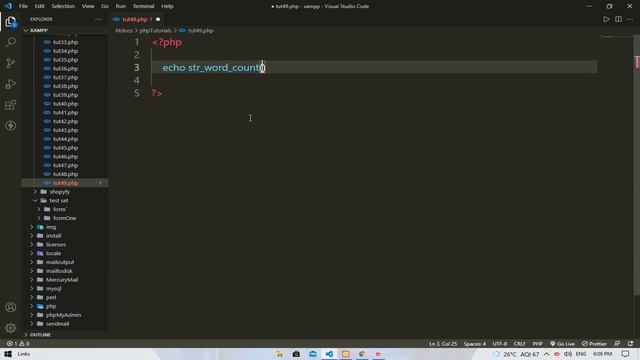Viewport: 640px width, 360px height.
Task: Open the Terminal menu
Action: click(143, 6)
